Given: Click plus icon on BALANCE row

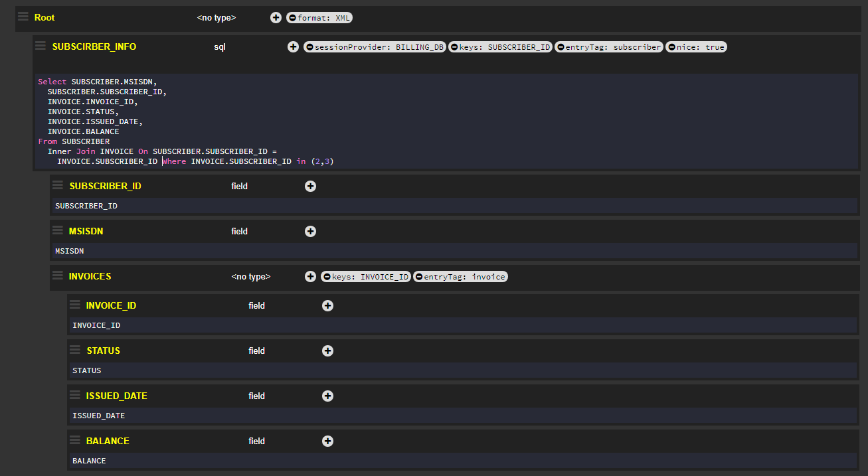Looking at the screenshot, I should (x=327, y=441).
